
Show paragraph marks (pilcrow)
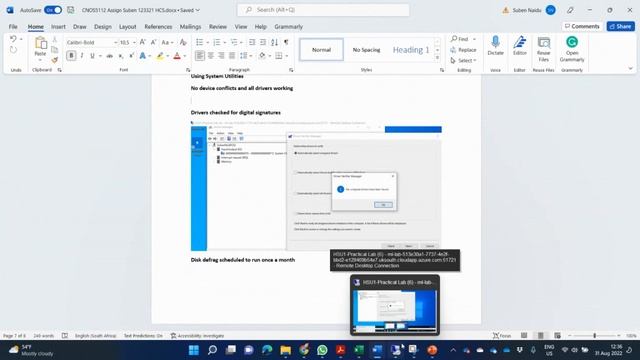286,42
